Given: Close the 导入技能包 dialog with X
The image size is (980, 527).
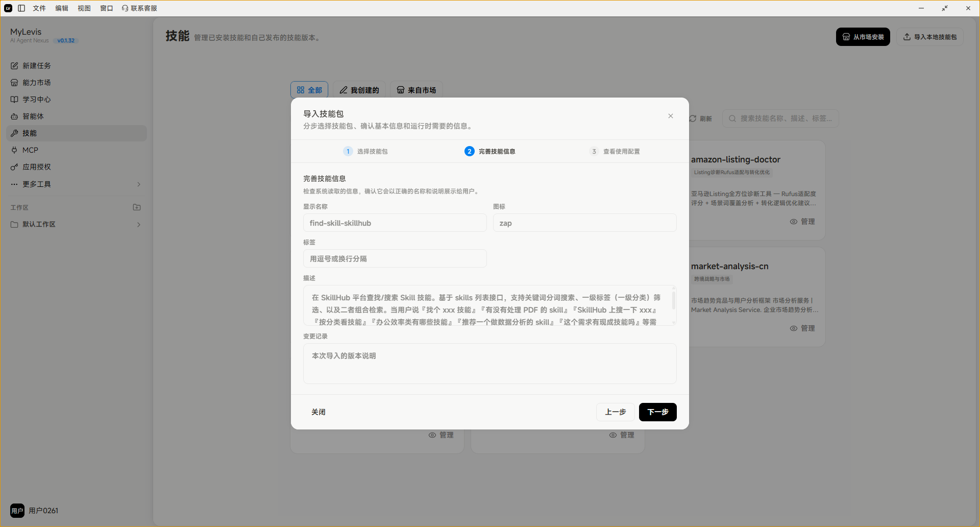Looking at the screenshot, I should [x=671, y=116].
